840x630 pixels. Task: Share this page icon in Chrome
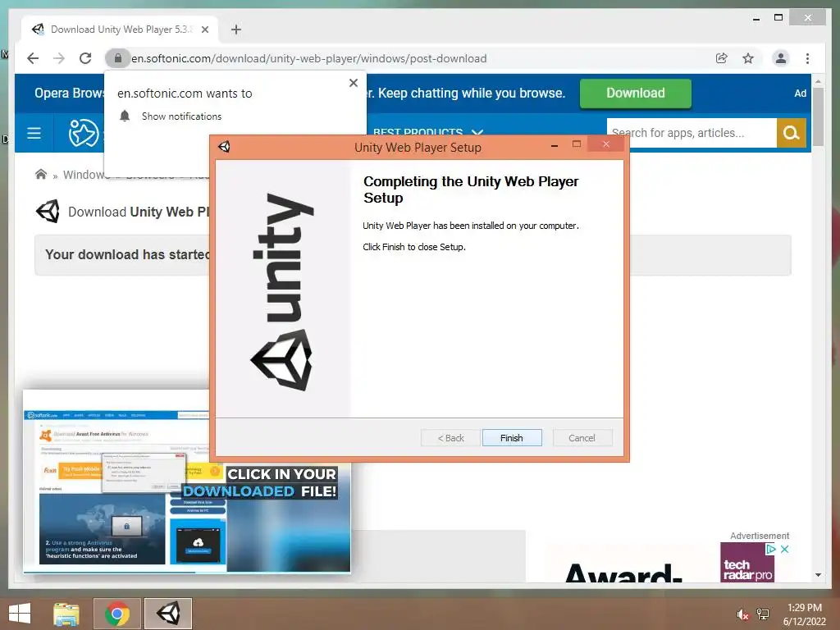(722, 58)
